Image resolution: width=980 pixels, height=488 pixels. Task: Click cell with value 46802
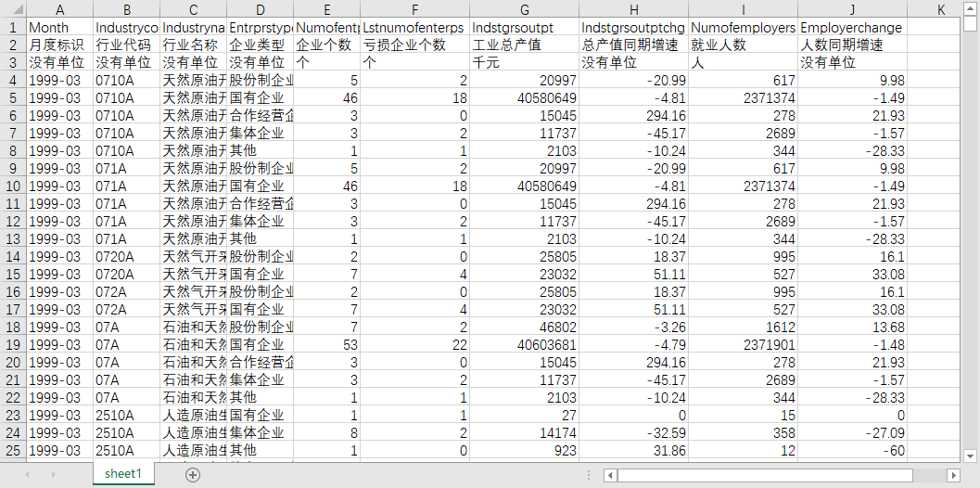525,327
